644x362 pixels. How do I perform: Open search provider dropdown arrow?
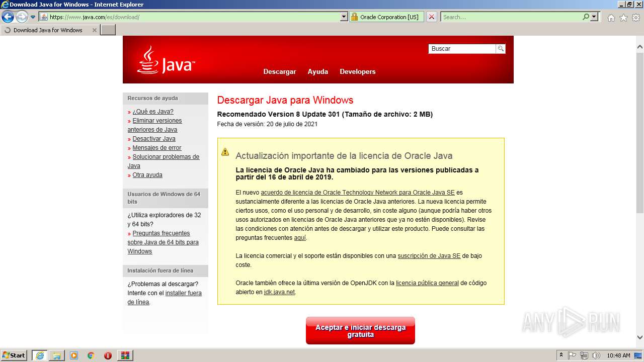594,17
